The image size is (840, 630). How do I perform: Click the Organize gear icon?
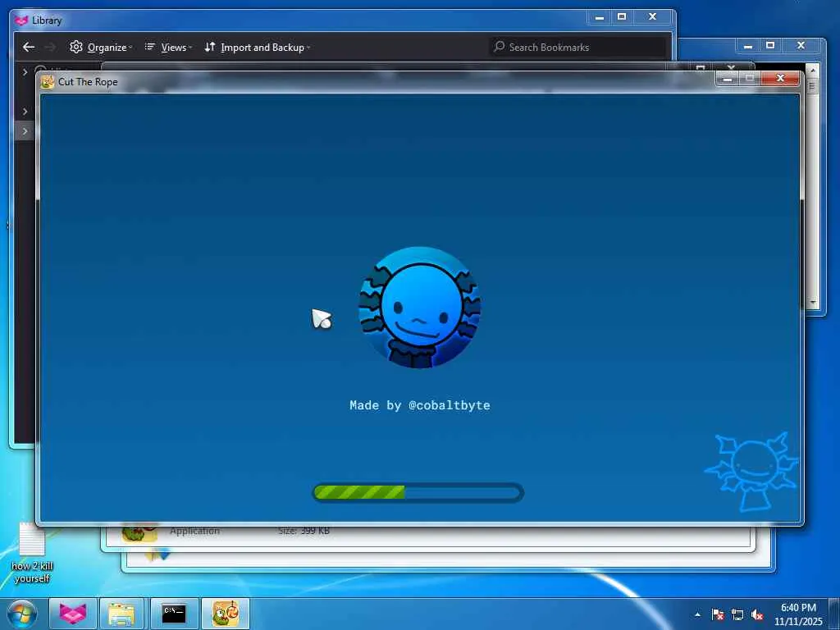(x=76, y=47)
